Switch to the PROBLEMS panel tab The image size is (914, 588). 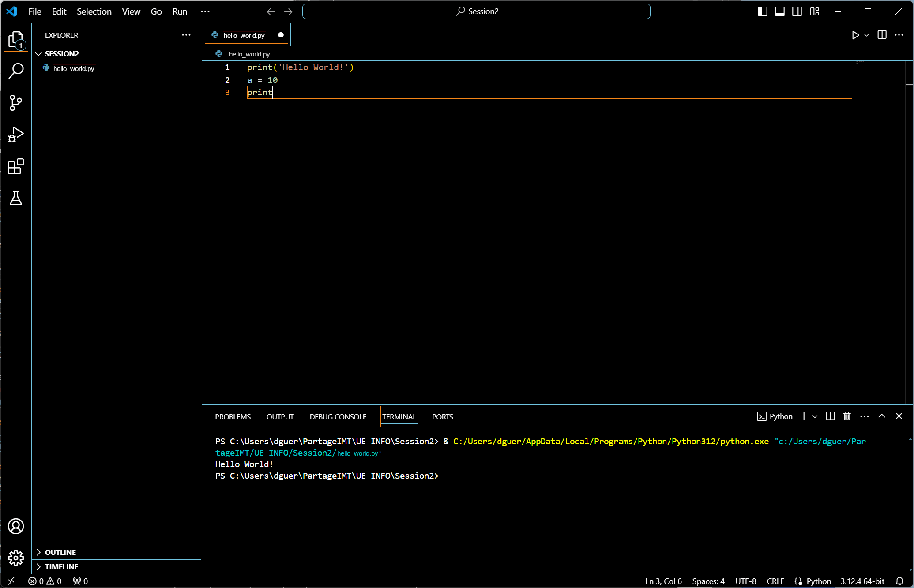click(233, 417)
